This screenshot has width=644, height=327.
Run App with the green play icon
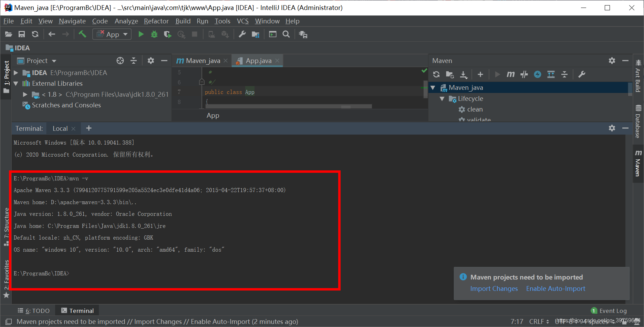click(141, 34)
